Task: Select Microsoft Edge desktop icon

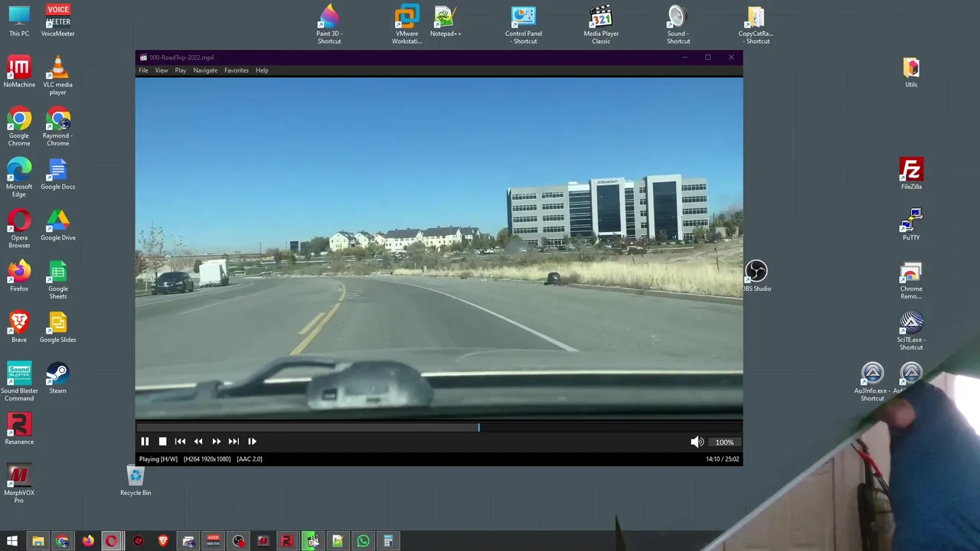Action: [x=19, y=178]
